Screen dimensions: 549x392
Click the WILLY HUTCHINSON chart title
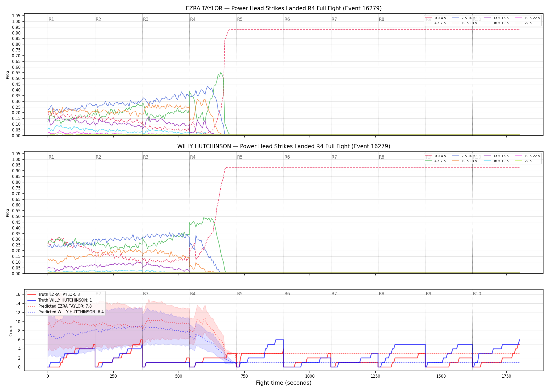pyautogui.click(x=284, y=146)
